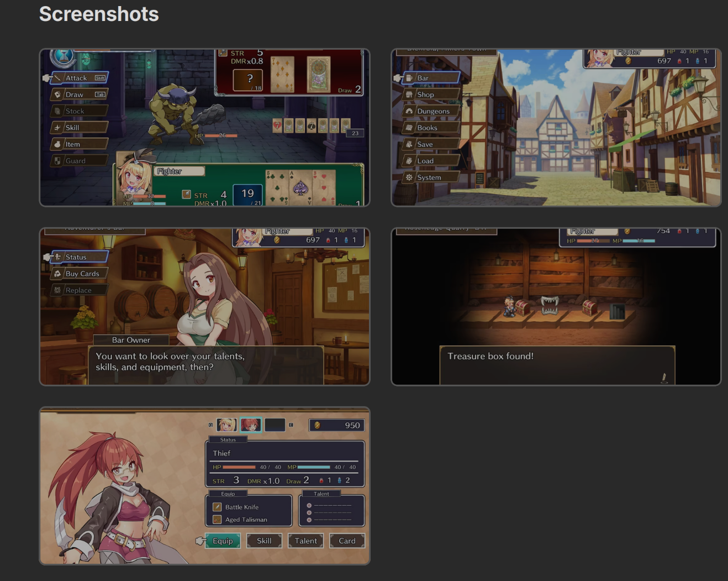The image size is (728, 581).
Task: Click the Skill button in Thief status screen
Action: point(264,541)
